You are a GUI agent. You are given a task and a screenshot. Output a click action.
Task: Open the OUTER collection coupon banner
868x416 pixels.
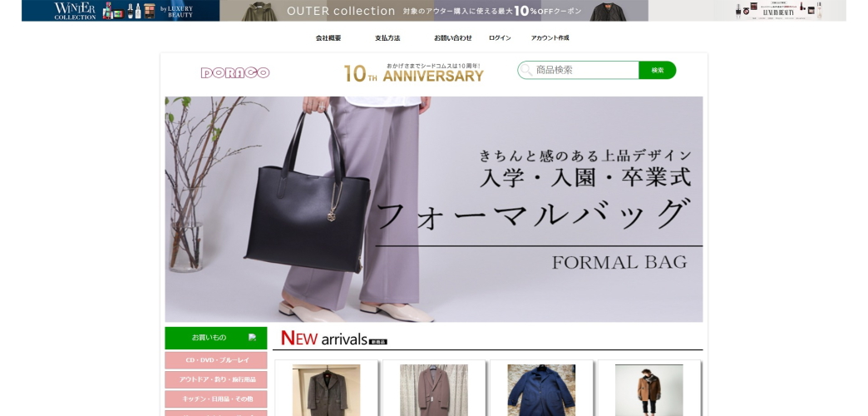(434, 11)
